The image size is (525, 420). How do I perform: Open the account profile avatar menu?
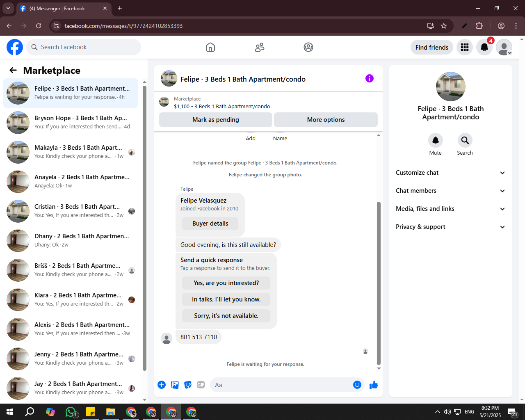coord(504,47)
